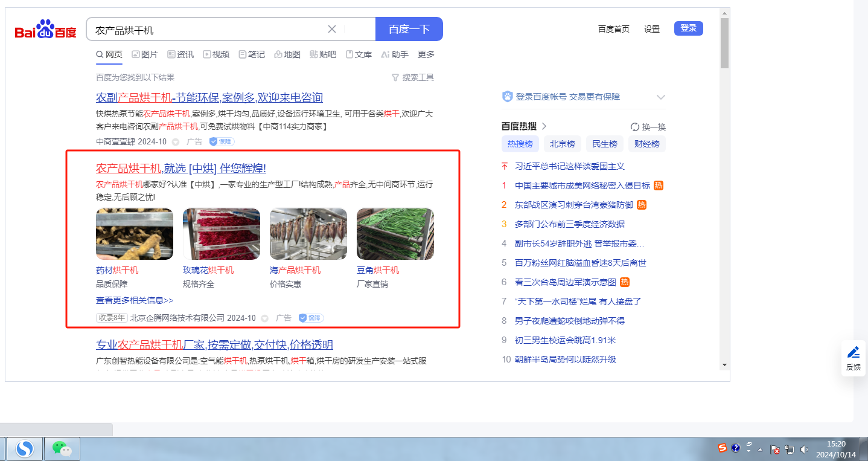Select the 财经榜 hot list tab

(647, 144)
